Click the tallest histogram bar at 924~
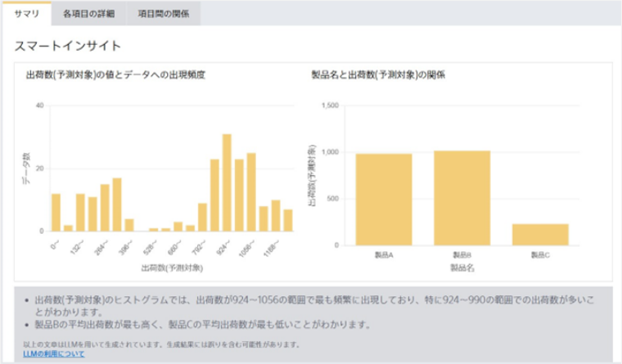 227,182
